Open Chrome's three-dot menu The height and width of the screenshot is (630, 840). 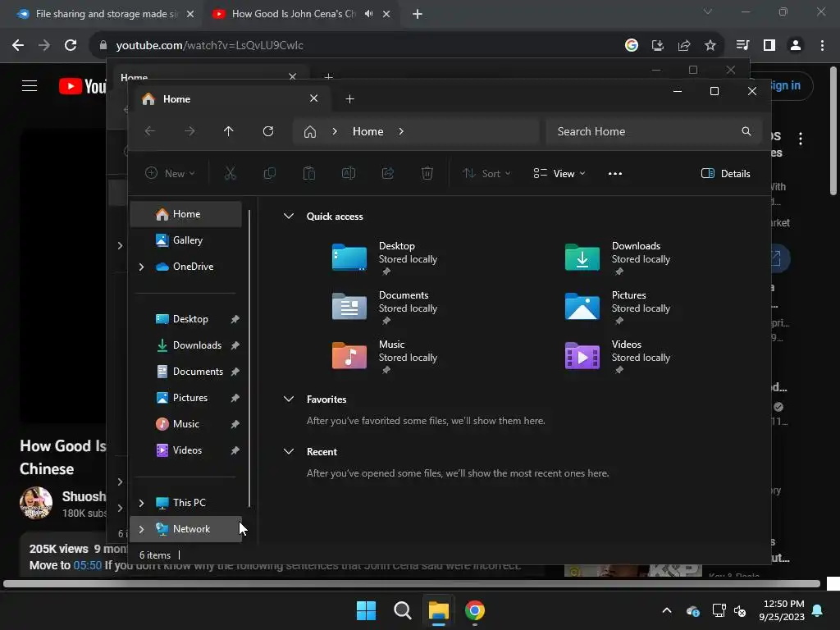pyautogui.click(x=822, y=46)
